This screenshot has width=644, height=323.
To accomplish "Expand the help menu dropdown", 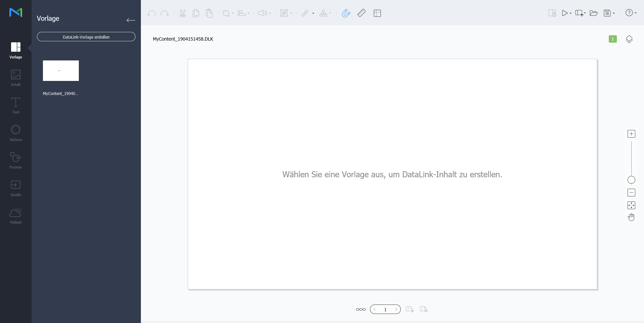I will [x=636, y=13].
